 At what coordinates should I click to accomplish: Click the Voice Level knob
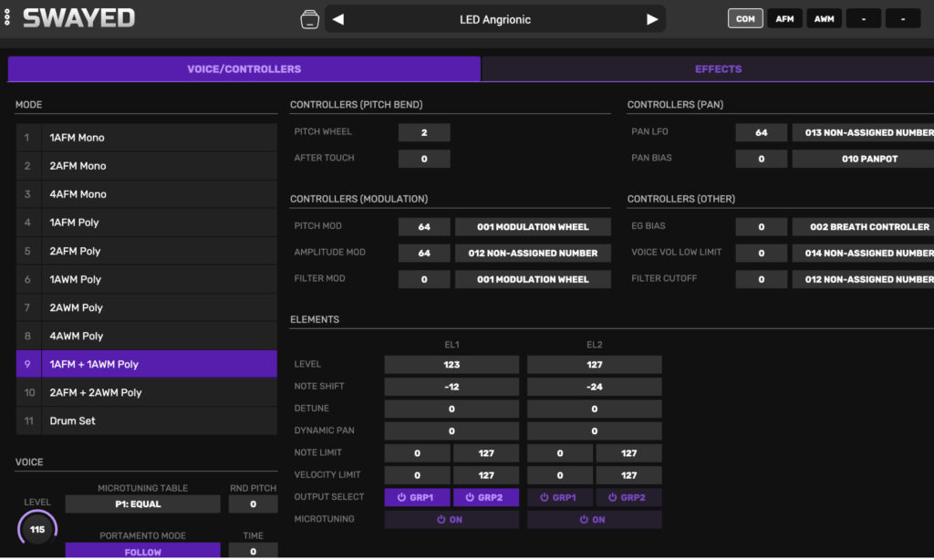tap(37, 529)
